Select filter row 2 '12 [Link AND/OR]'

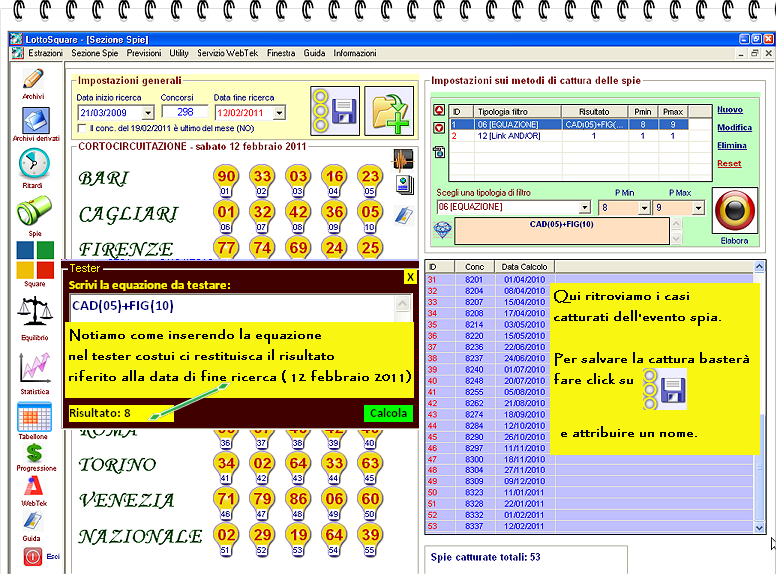[569, 136]
